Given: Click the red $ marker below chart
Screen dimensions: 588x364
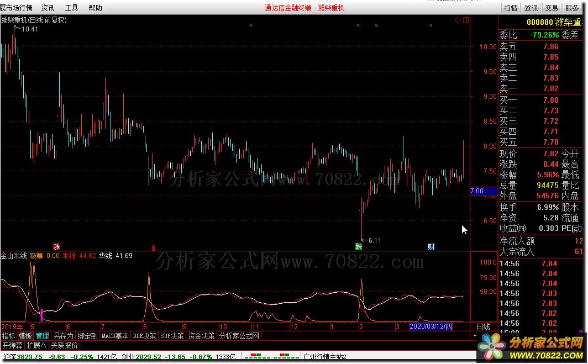Looking at the screenshot, I should point(153,247).
